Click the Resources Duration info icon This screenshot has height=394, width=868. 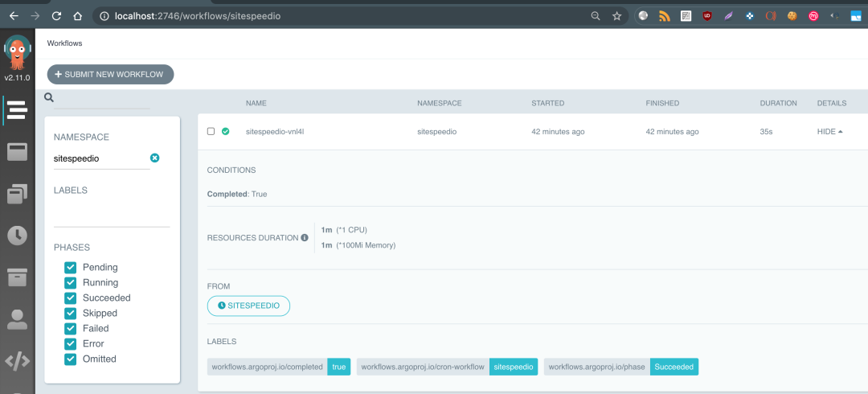305,238
